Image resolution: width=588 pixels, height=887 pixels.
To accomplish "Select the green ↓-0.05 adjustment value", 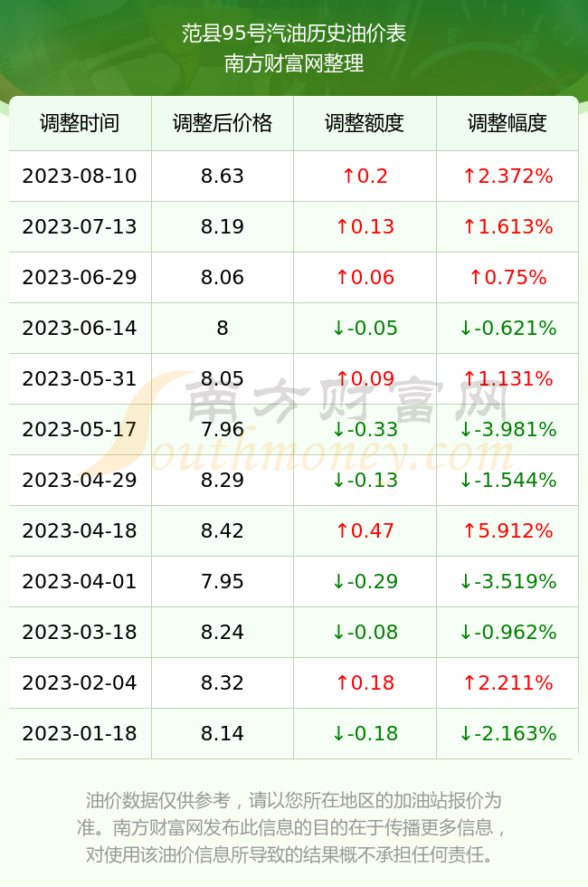I will tap(365, 328).
